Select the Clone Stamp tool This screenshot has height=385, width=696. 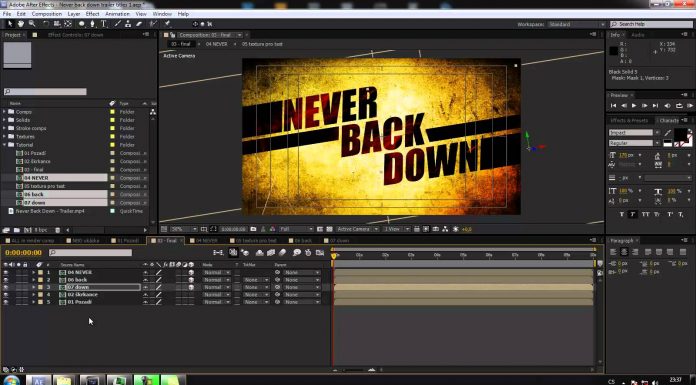128,24
